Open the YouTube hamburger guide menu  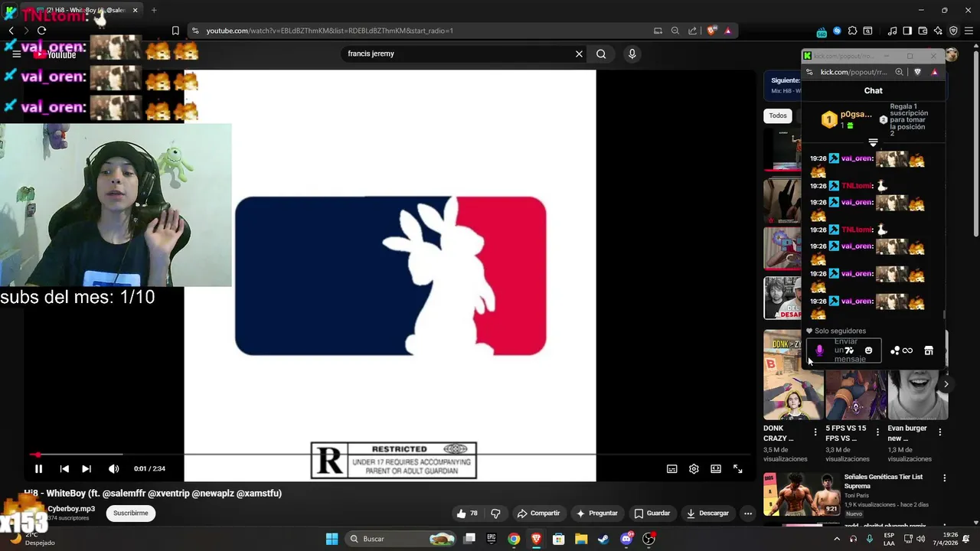(x=16, y=54)
